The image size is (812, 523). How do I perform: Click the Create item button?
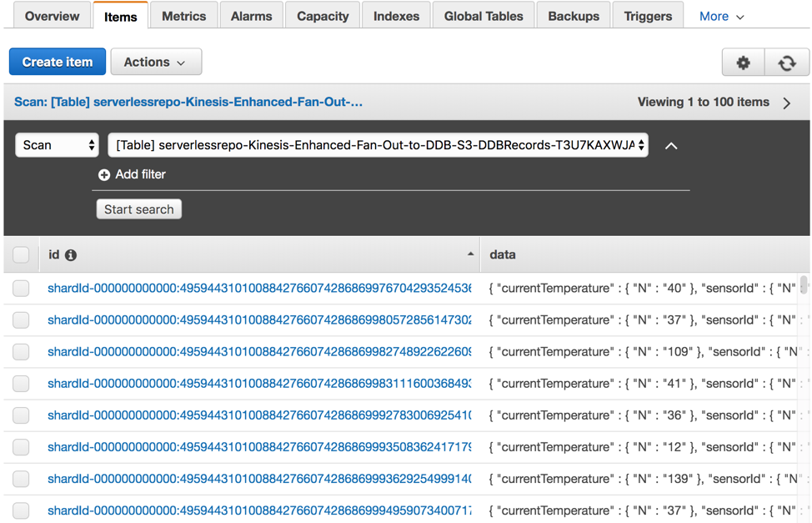(57, 62)
